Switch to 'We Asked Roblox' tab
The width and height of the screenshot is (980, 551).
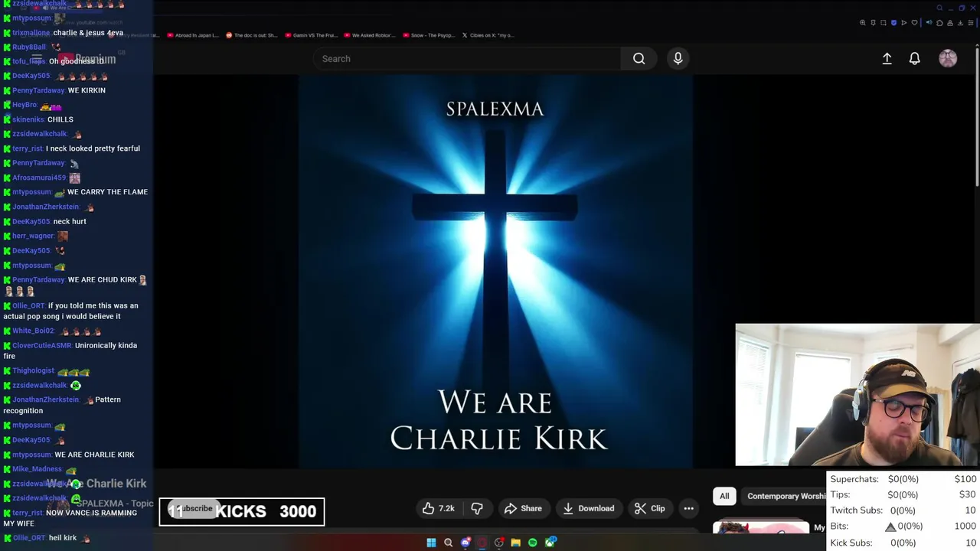[368, 35]
